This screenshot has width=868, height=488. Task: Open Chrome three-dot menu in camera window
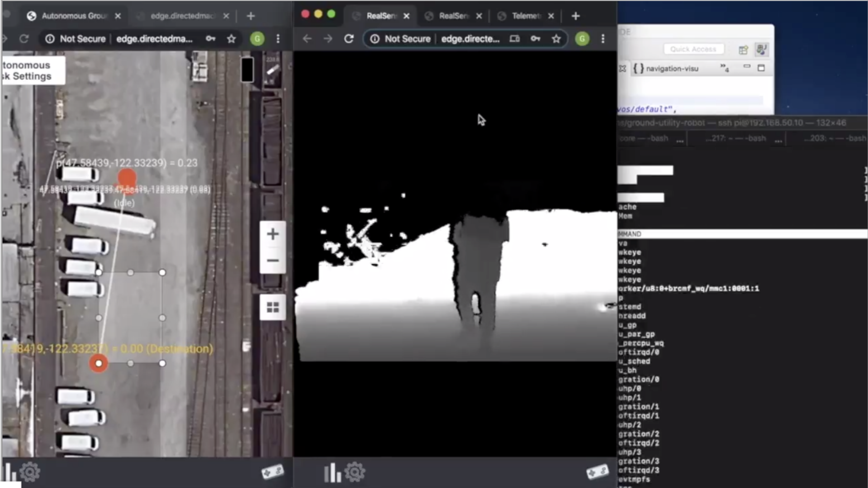click(x=603, y=39)
